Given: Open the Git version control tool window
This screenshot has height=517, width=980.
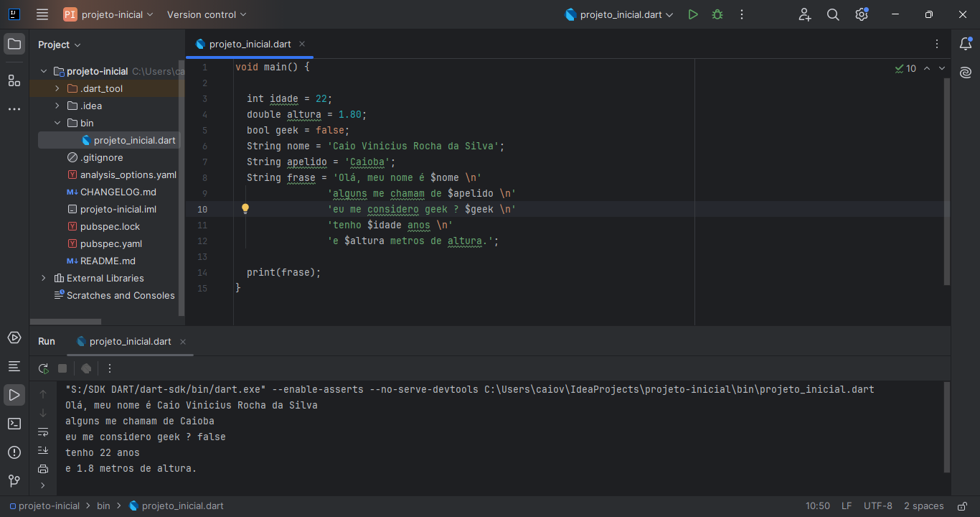Looking at the screenshot, I should [x=14, y=480].
